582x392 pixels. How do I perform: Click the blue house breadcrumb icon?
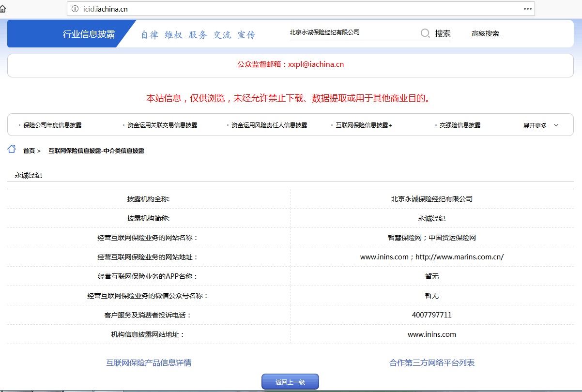tap(12, 150)
